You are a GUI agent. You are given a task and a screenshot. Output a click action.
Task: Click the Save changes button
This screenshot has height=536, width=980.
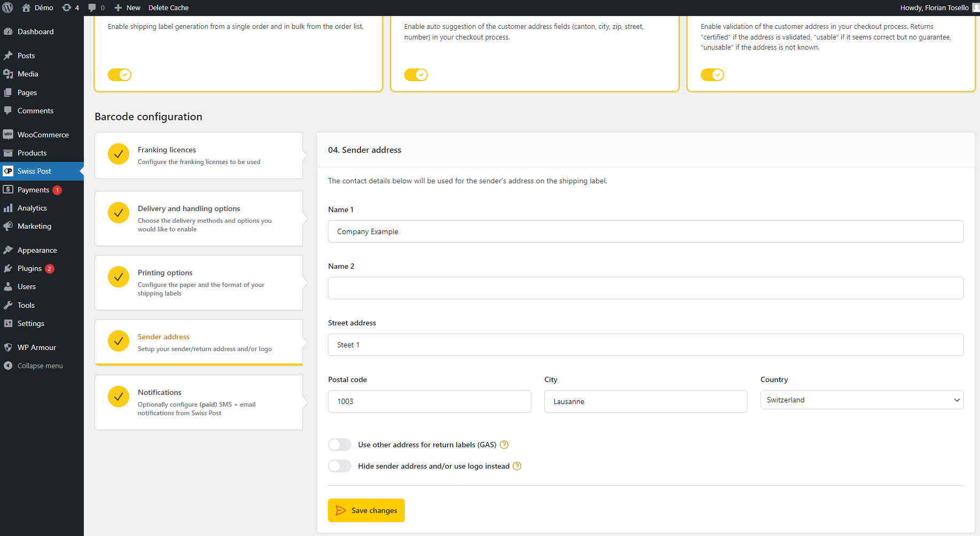[366, 510]
